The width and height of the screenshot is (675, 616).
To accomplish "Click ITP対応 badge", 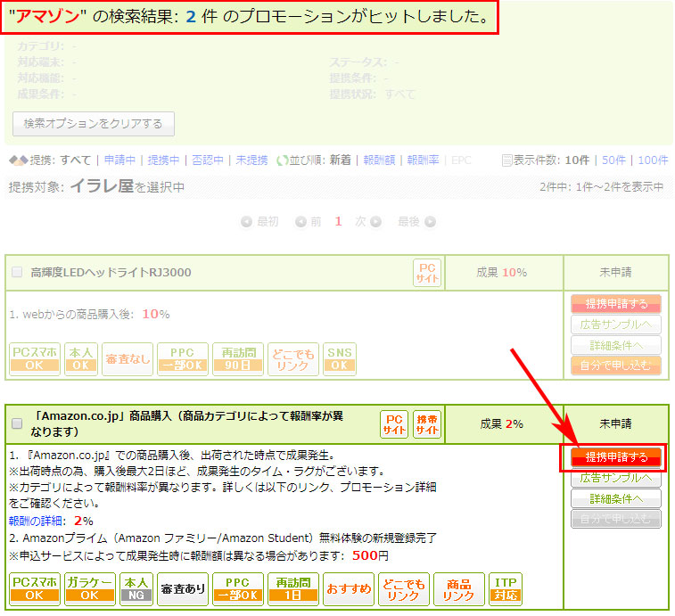I will 506,589.
